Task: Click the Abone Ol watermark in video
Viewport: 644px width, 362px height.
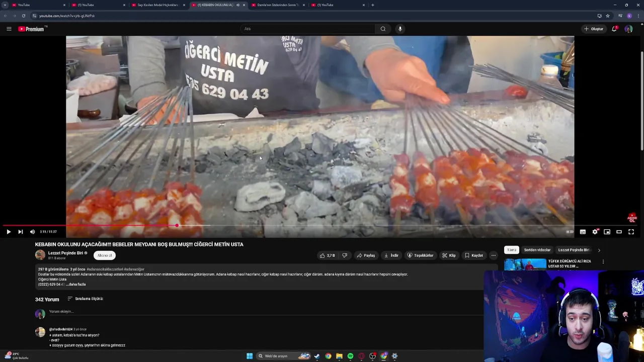Action: coord(632,218)
